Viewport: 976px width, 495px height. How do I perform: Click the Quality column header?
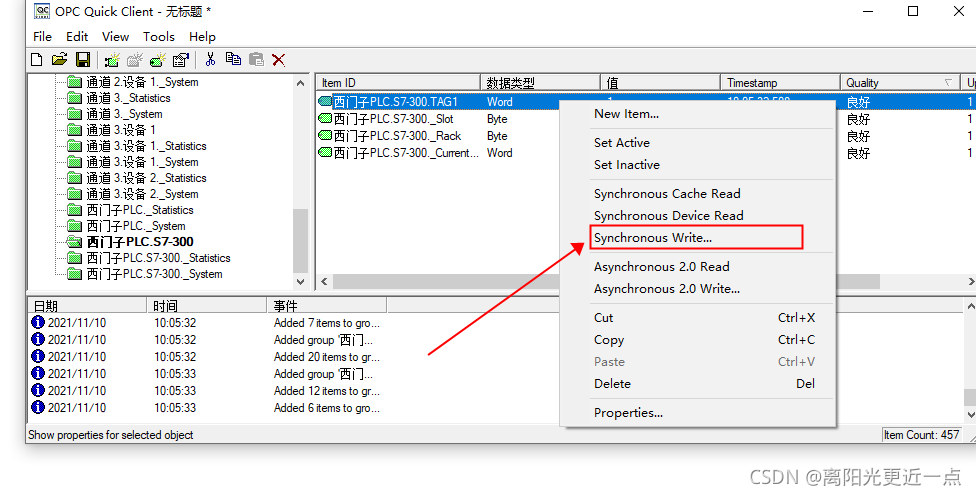pyautogui.click(x=900, y=82)
